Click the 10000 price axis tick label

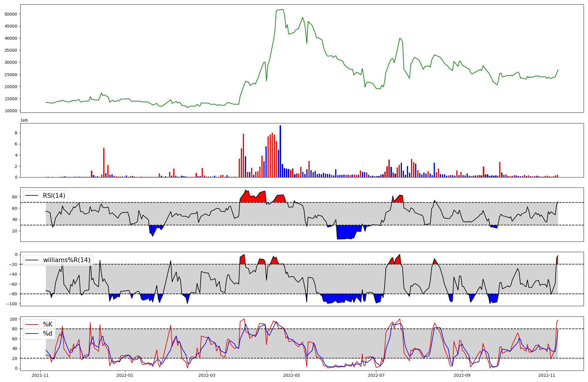[x=11, y=111]
